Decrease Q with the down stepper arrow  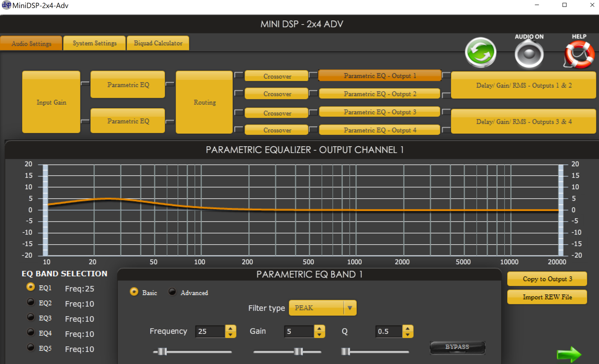click(x=408, y=335)
